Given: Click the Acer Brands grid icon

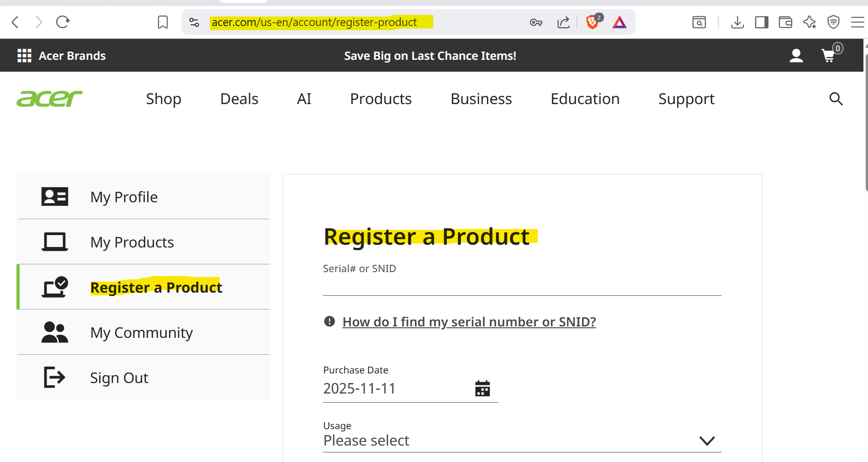Looking at the screenshot, I should (24, 55).
